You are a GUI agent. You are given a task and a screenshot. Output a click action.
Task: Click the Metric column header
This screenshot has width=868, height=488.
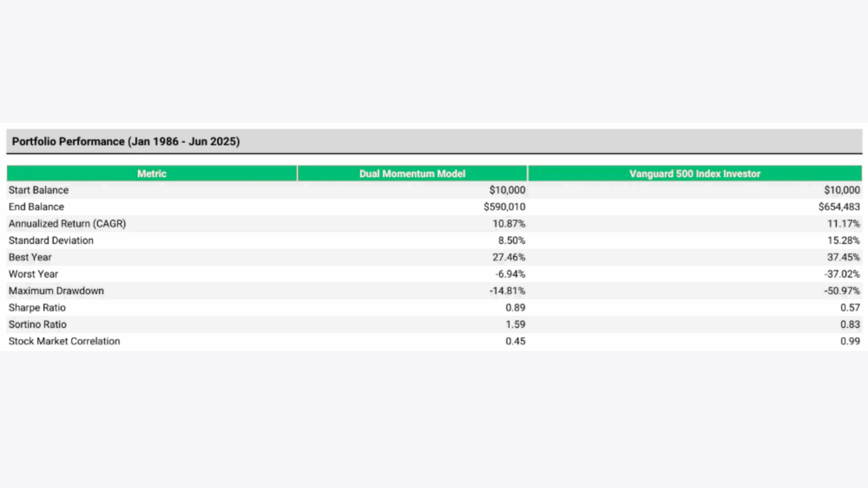click(x=152, y=174)
